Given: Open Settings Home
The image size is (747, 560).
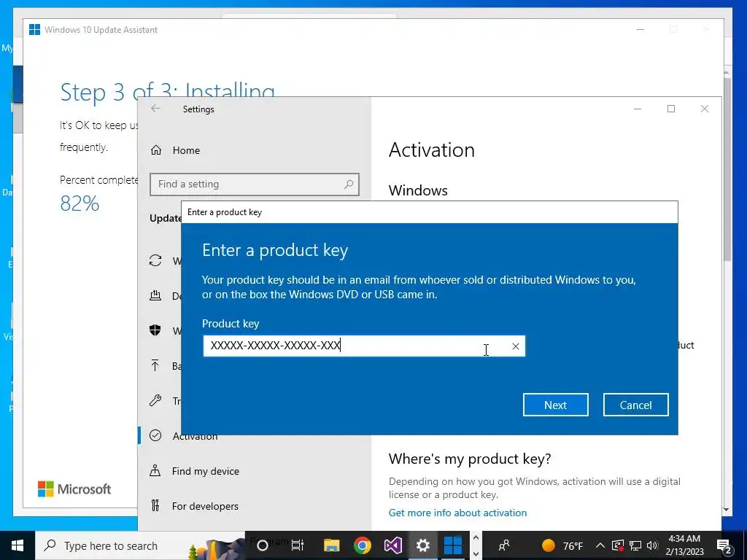Looking at the screenshot, I should click(x=186, y=150).
